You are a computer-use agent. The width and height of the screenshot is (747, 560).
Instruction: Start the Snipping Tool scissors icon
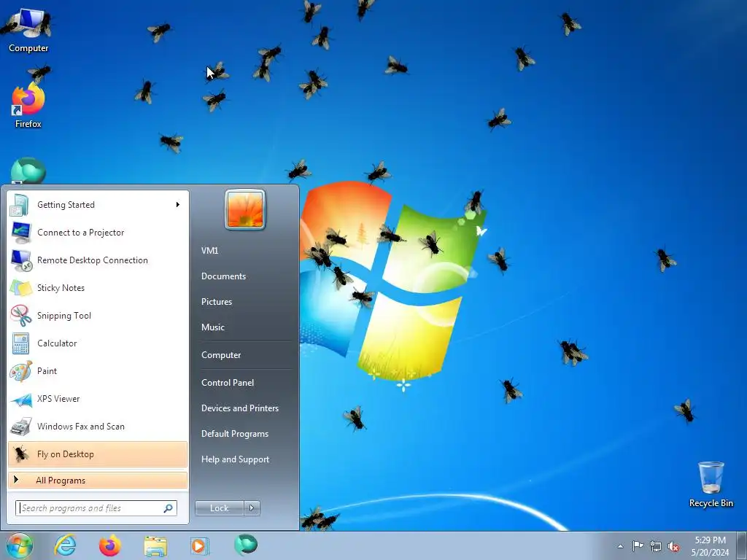pyautogui.click(x=20, y=315)
